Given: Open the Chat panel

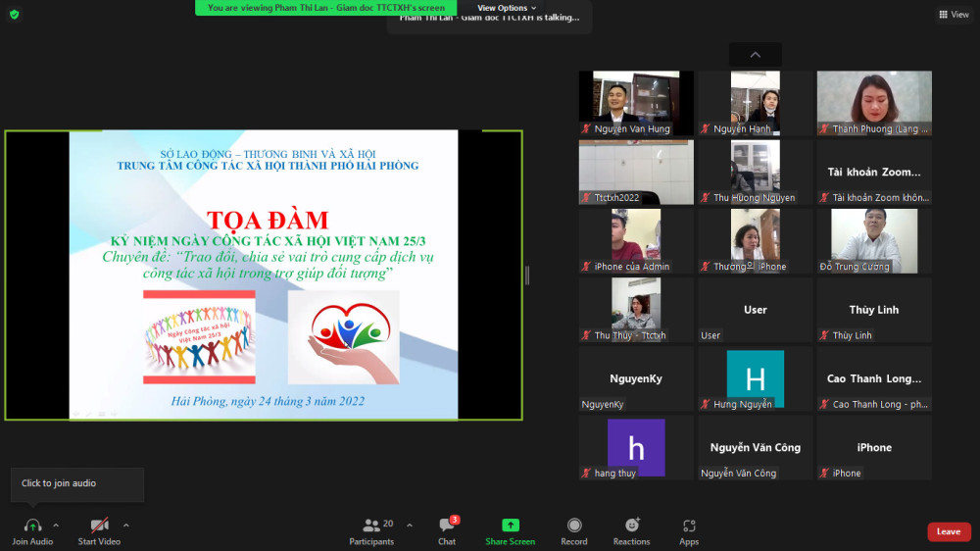Looking at the screenshot, I should point(446,526).
